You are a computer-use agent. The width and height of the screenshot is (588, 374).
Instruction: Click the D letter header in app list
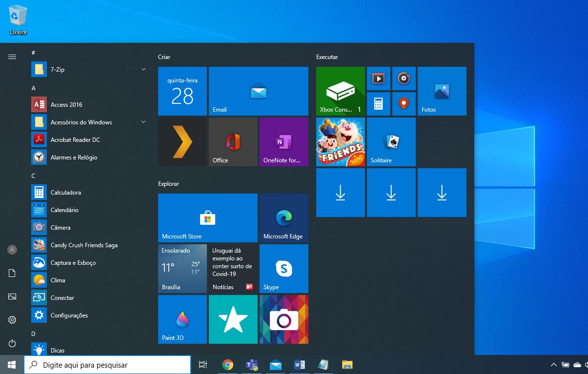(x=34, y=334)
